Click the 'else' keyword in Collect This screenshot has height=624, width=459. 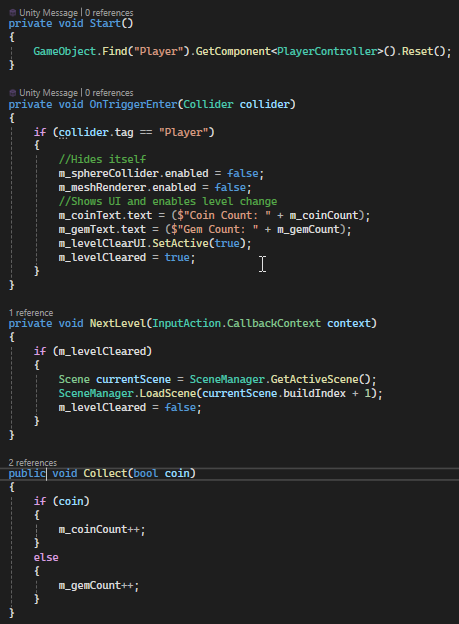pyautogui.click(x=46, y=557)
